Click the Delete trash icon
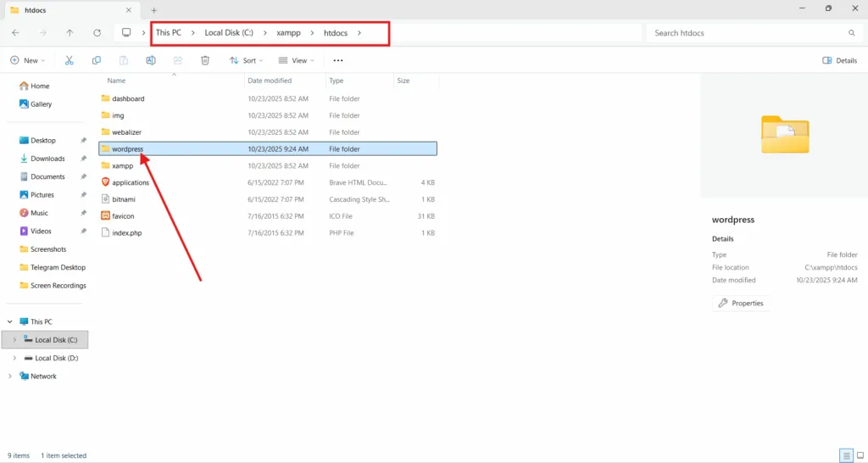This screenshot has width=868, height=463. tap(205, 60)
